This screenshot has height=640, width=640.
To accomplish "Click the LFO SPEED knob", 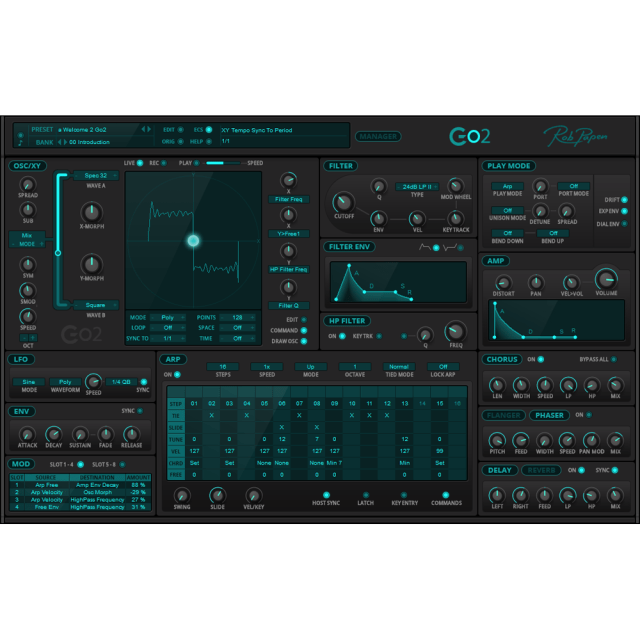I will pyautogui.click(x=93, y=382).
